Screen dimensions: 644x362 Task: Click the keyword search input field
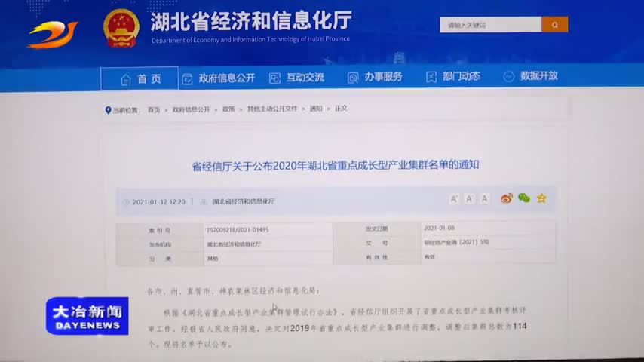490,25
